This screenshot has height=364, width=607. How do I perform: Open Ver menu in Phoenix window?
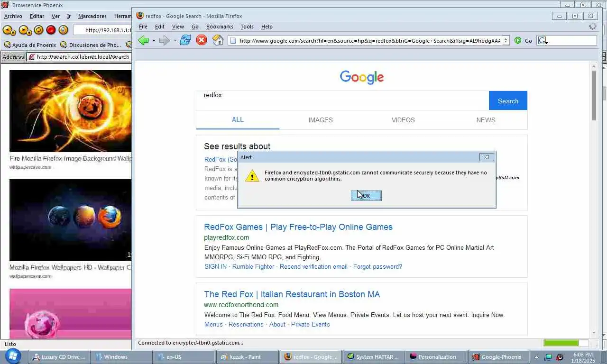pyautogui.click(x=55, y=16)
